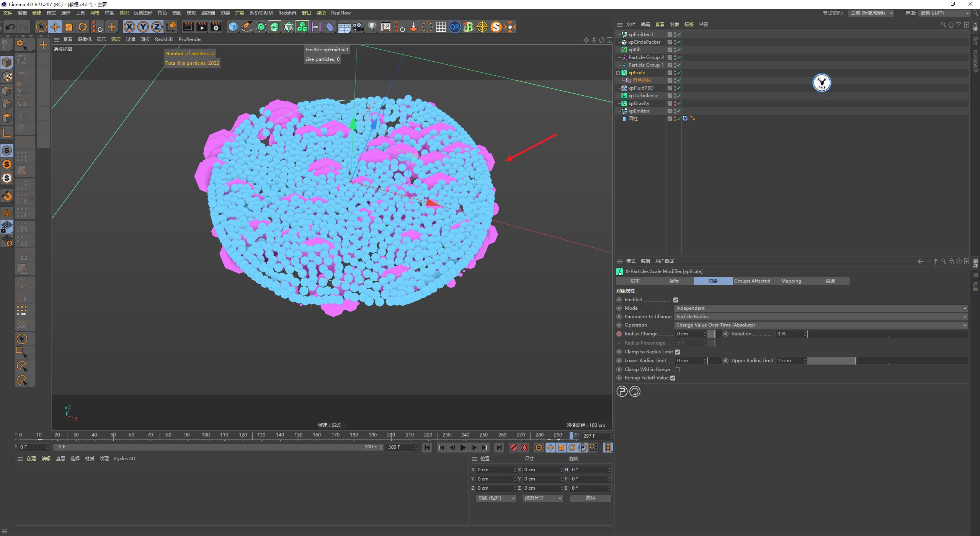Open Render Settings via the gear clapboard icon

point(216,27)
